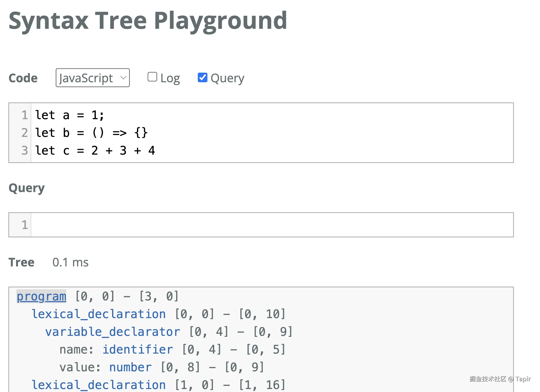The width and height of the screenshot is (540, 392).
Task: Click code line 'let b = () => {}'
Action: click(91, 133)
